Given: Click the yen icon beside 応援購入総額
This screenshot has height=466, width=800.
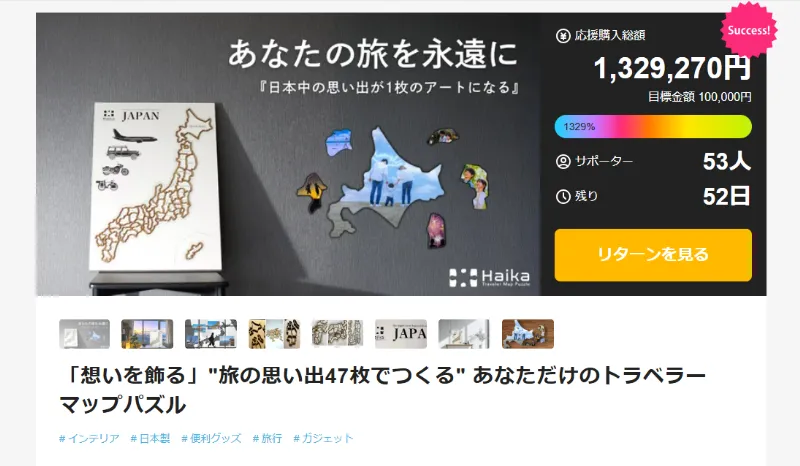Looking at the screenshot, I should pos(563,36).
